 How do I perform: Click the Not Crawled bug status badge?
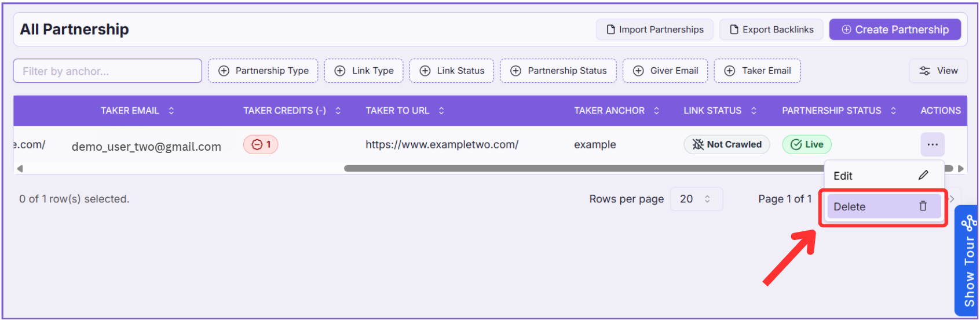(x=726, y=145)
